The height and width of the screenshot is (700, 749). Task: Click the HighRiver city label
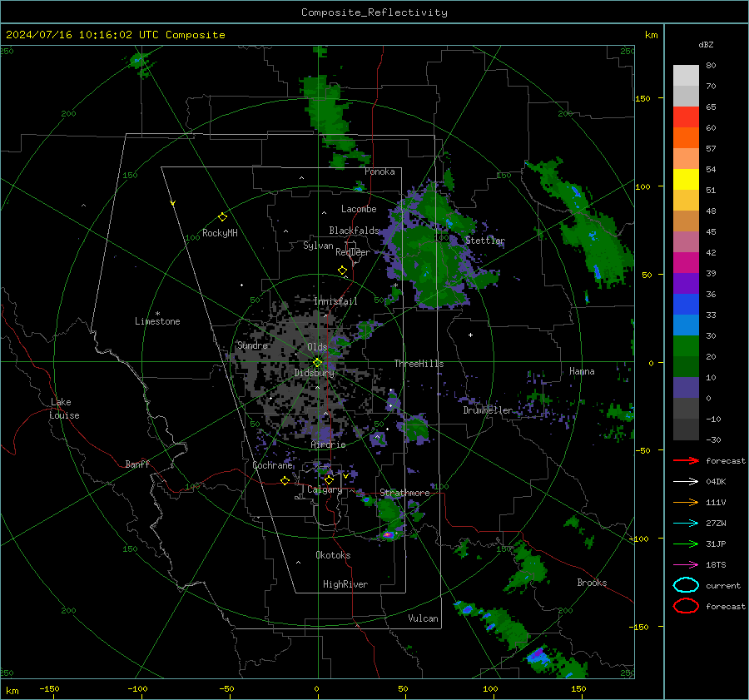(x=345, y=584)
